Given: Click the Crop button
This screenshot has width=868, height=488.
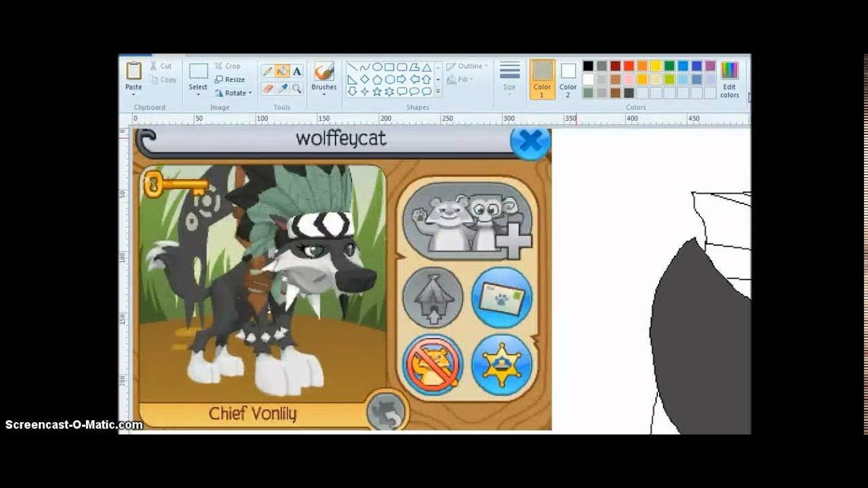Looking at the screenshot, I should click(228, 66).
